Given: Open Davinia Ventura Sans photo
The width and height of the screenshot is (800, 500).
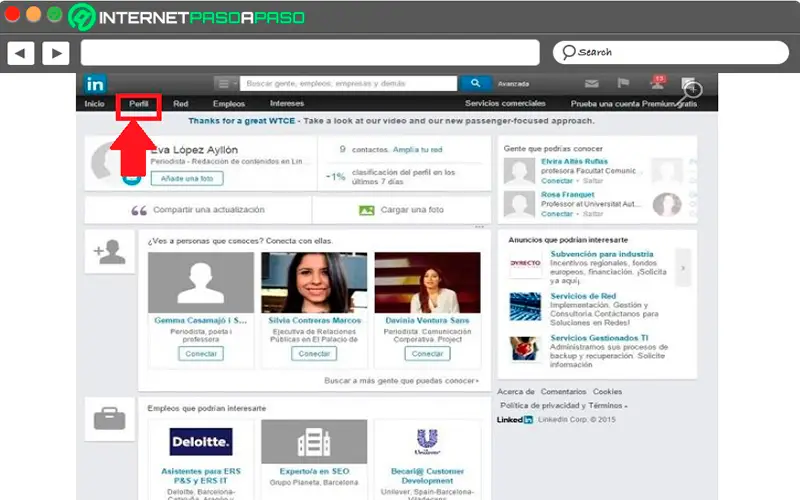Looking at the screenshot, I should [428, 283].
